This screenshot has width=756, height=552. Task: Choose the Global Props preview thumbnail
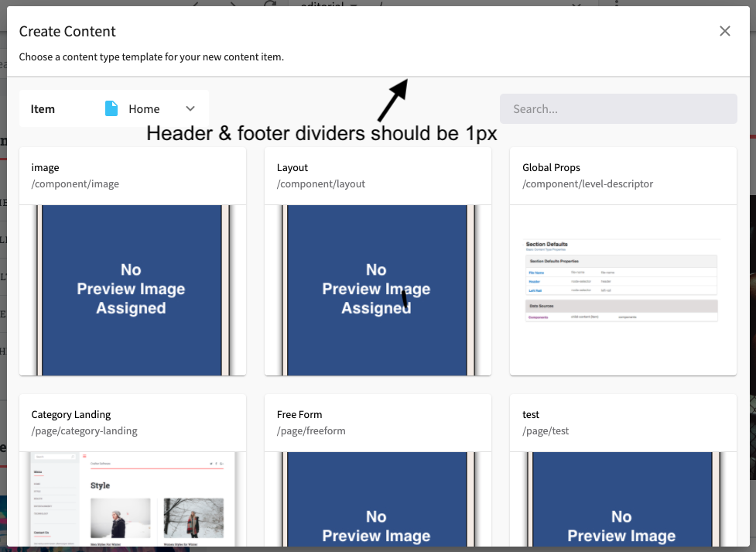click(623, 290)
